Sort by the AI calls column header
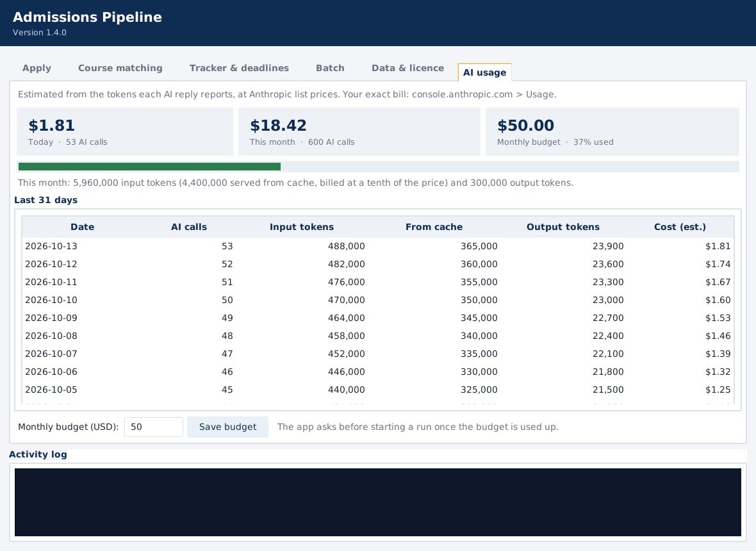The width and height of the screenshot is (756, 551). [189, 227]
